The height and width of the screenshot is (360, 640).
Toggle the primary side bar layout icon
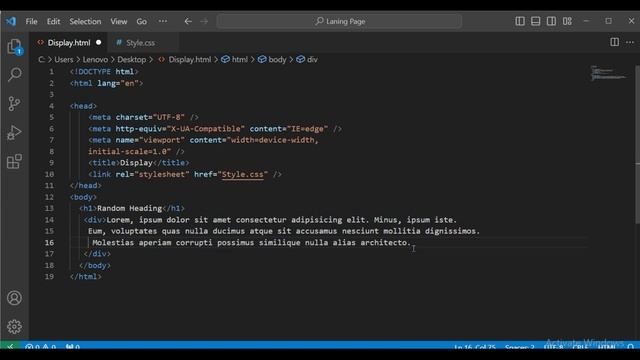tap(520, 21)
